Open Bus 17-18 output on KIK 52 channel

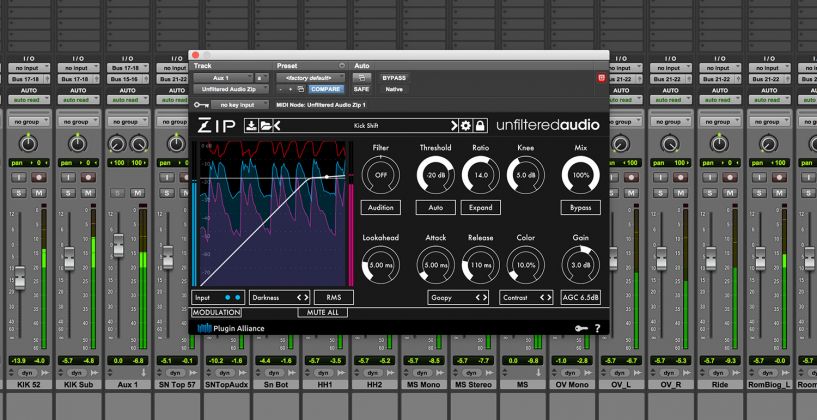point(29,79)
